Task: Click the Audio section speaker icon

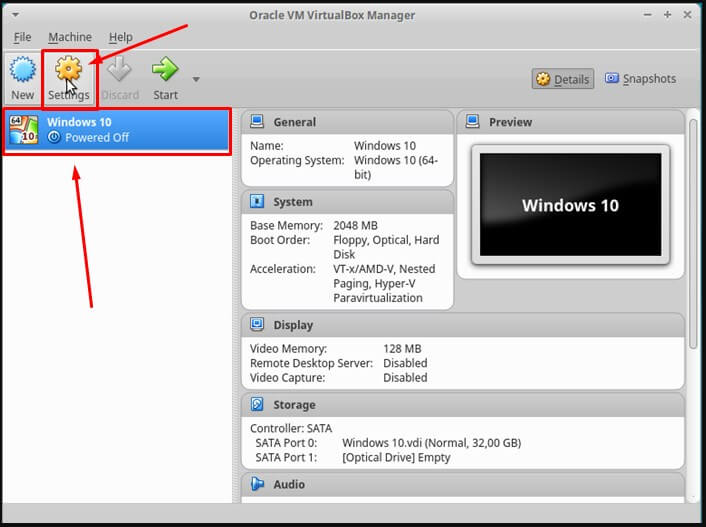Action: pyautogui.click(x=257, y=484)
